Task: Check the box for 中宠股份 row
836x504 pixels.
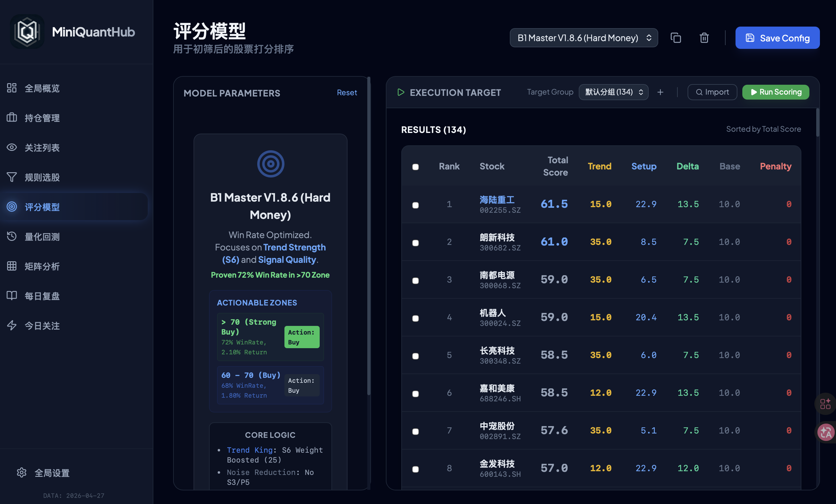Action: [415, 431]
